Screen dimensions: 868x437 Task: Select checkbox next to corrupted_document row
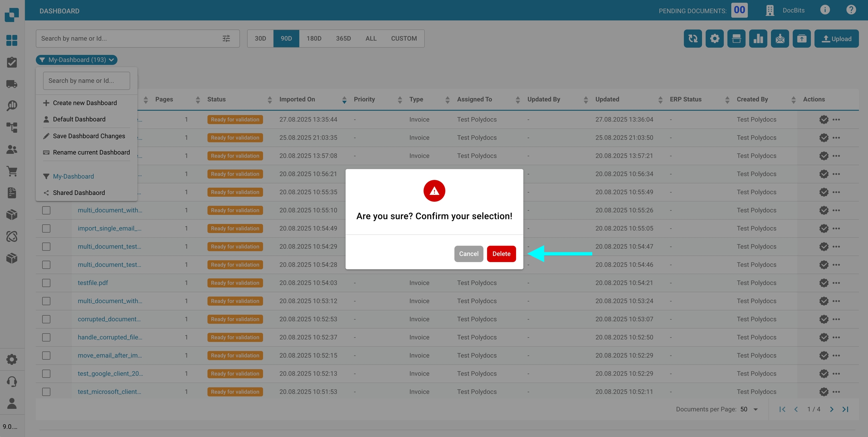pyautogui.click(x=46, y=319)
